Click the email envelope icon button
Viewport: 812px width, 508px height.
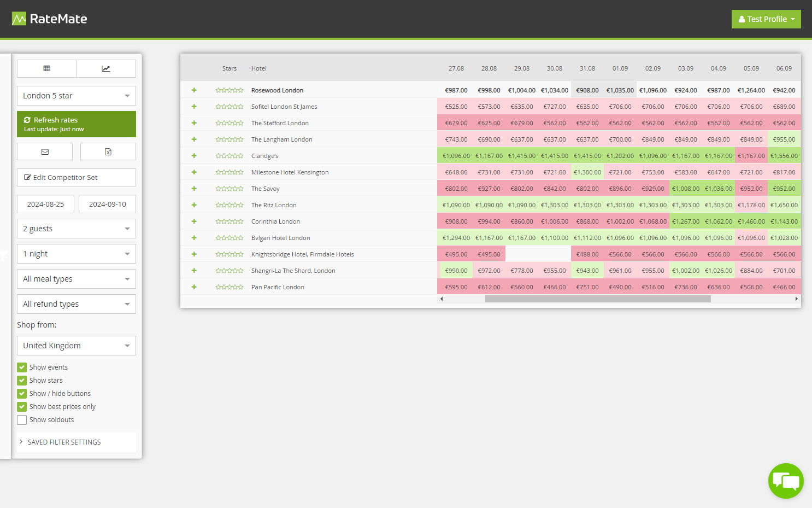coord(45,151)
